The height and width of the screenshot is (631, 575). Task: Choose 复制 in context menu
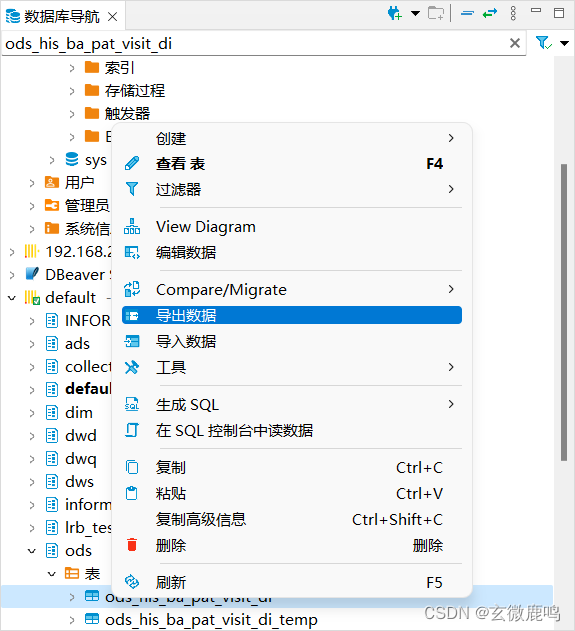292,468
